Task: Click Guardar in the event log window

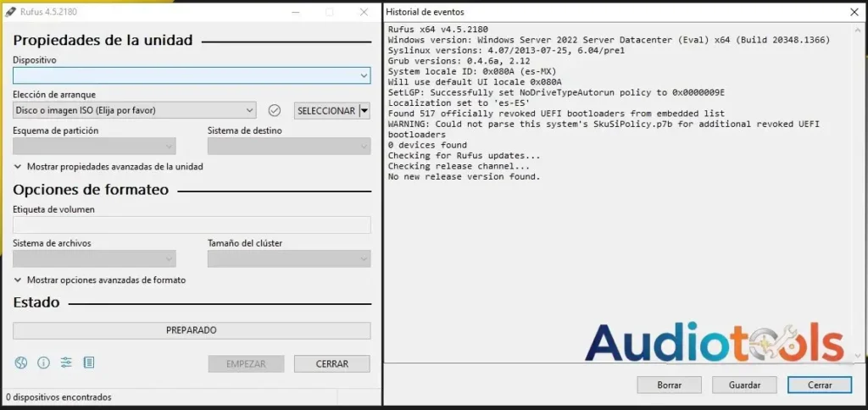Action: [x=744, y=385]
